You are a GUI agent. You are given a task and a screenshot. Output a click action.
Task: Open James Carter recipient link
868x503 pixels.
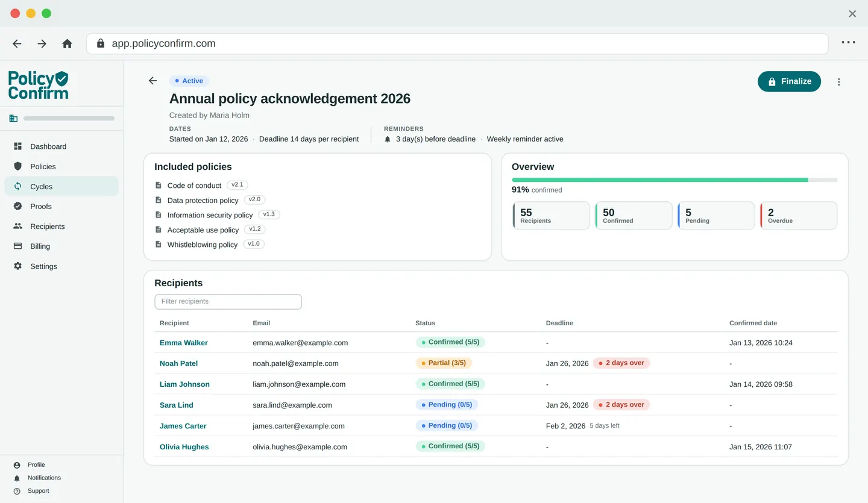pyautogui.click(x=183, y=426)
